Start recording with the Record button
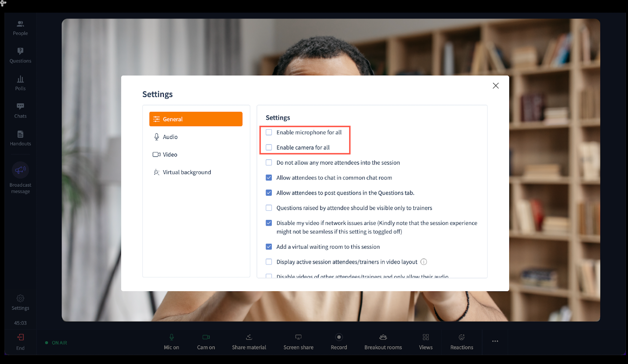 point(339,342)
